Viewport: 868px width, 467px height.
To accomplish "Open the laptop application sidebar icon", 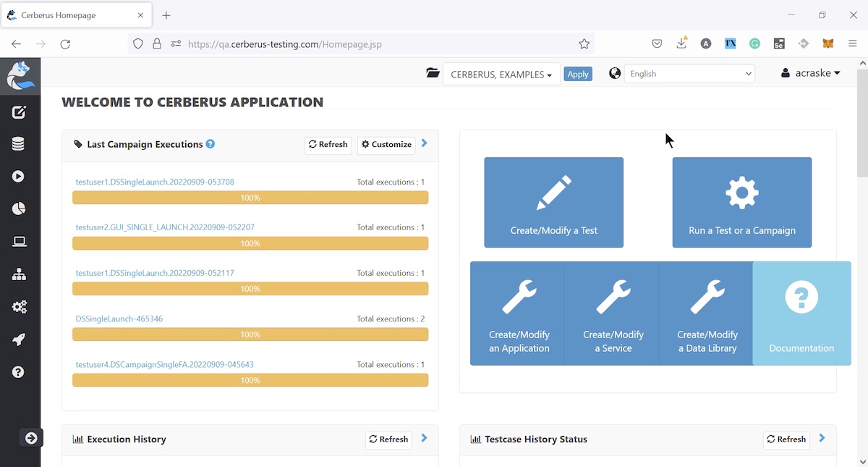I will coord(19,242).
